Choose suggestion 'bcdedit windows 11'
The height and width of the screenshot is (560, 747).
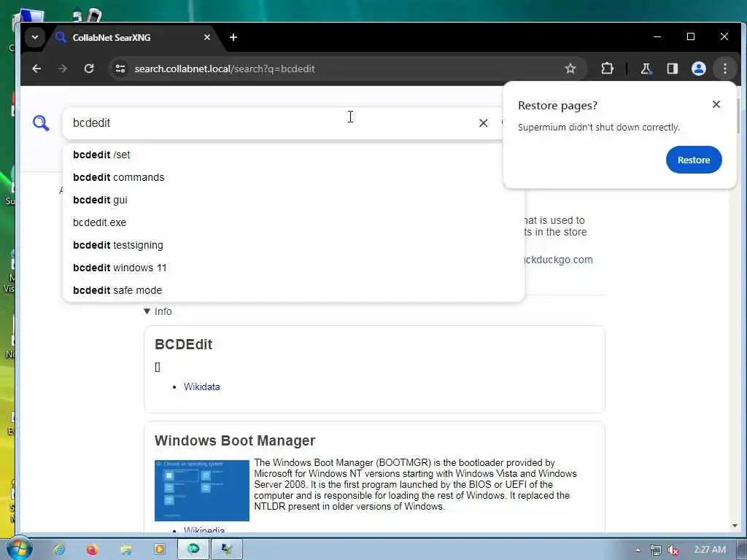pyautogui.click(x=293, y=268)
